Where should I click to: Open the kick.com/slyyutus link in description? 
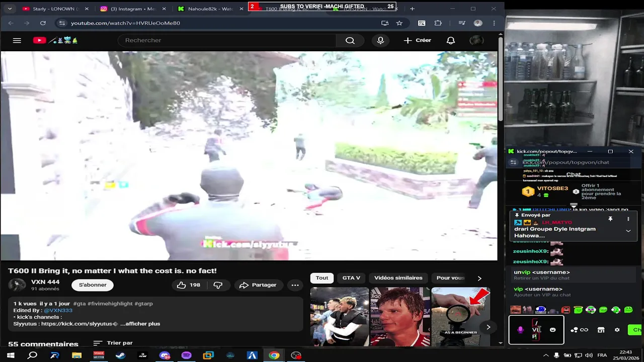tap(77, 324)
